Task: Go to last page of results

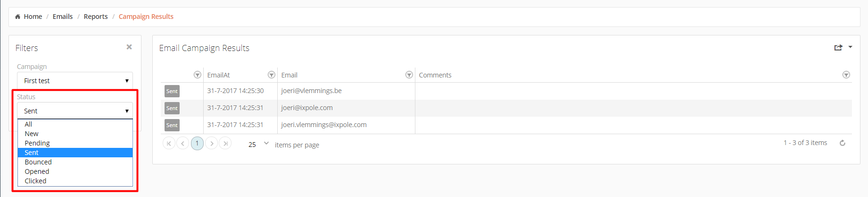Action: pos(225,143)
